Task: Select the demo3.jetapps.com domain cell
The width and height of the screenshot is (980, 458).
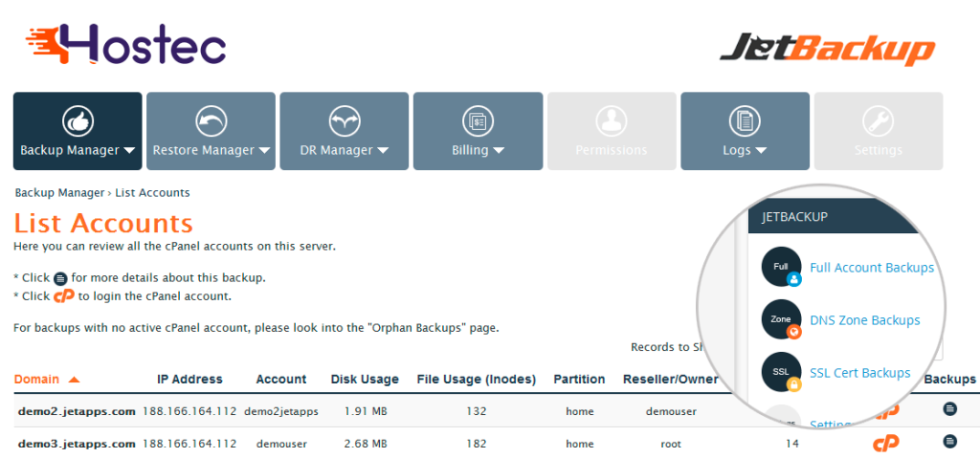Action: pyautogui.click(x=77, y=445)
